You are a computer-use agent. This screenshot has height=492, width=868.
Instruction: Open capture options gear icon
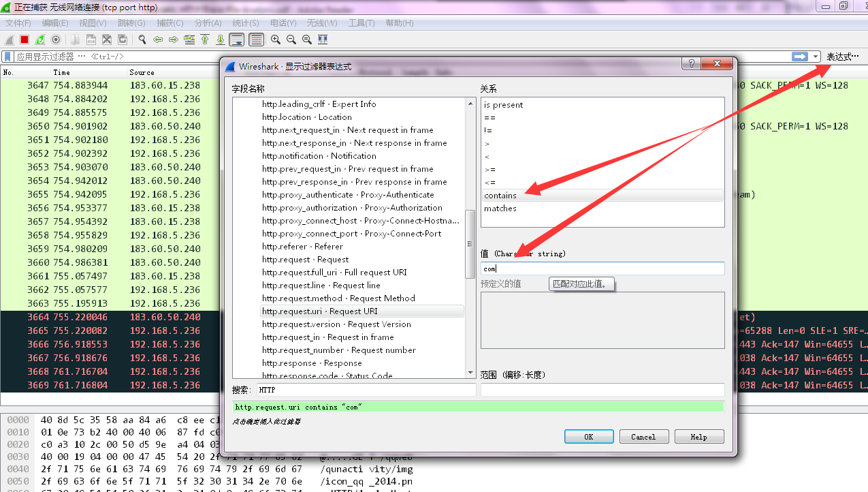point(56,40)
